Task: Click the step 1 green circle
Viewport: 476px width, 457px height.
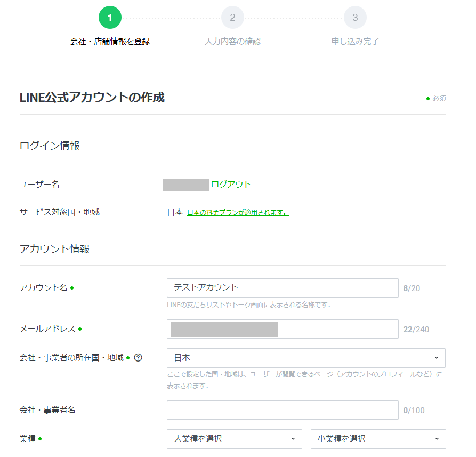Action: (110, 18)
